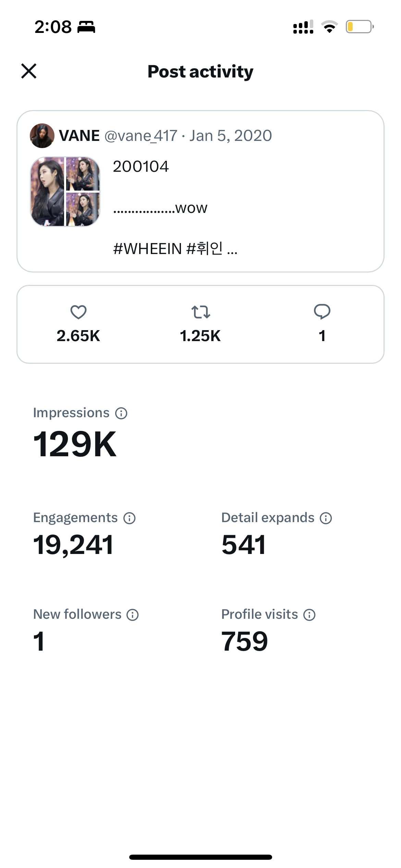The image size is (401, 868).
Task: Tap the repost arrows icon
Action: pos(200,312)
